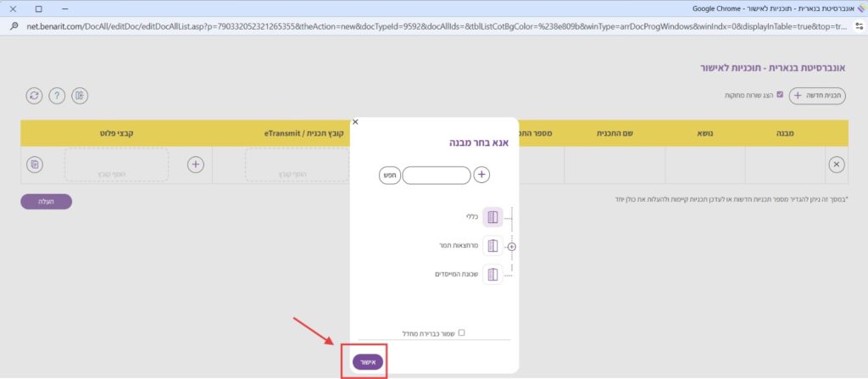Image resolution: width=868 pixels, height=379 pixels.
Task: Select שכונת המייסדים in the building tree
Action: 454,275
